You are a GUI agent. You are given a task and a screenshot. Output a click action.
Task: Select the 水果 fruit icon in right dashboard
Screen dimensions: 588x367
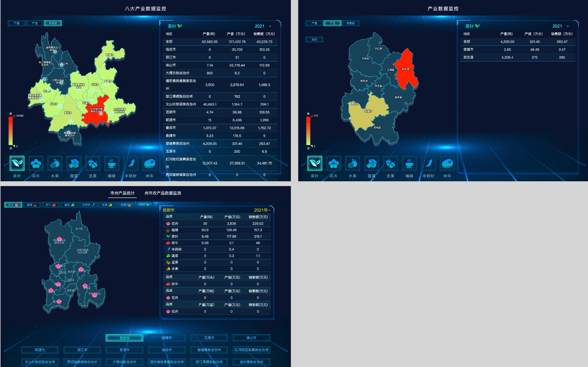pyautogui.click(x=353, y=163)
